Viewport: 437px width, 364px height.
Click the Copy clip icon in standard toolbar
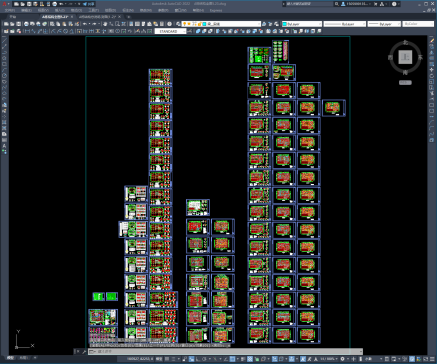click(58, 24)
